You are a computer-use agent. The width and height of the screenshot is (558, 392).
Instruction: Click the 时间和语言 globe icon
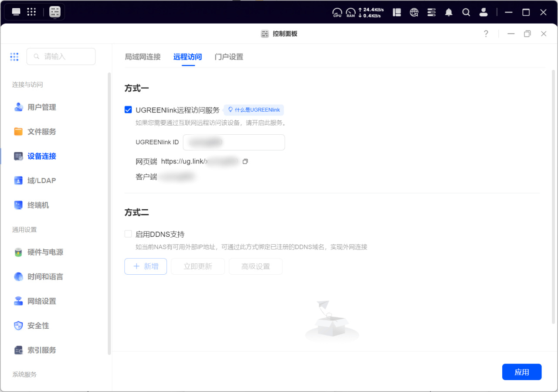[18, 276]
